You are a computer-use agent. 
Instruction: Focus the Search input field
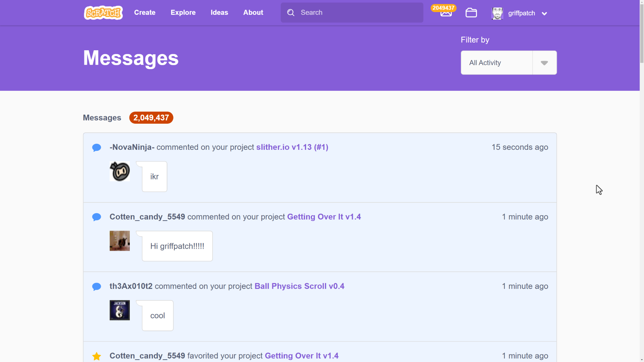tap(352, 13)
